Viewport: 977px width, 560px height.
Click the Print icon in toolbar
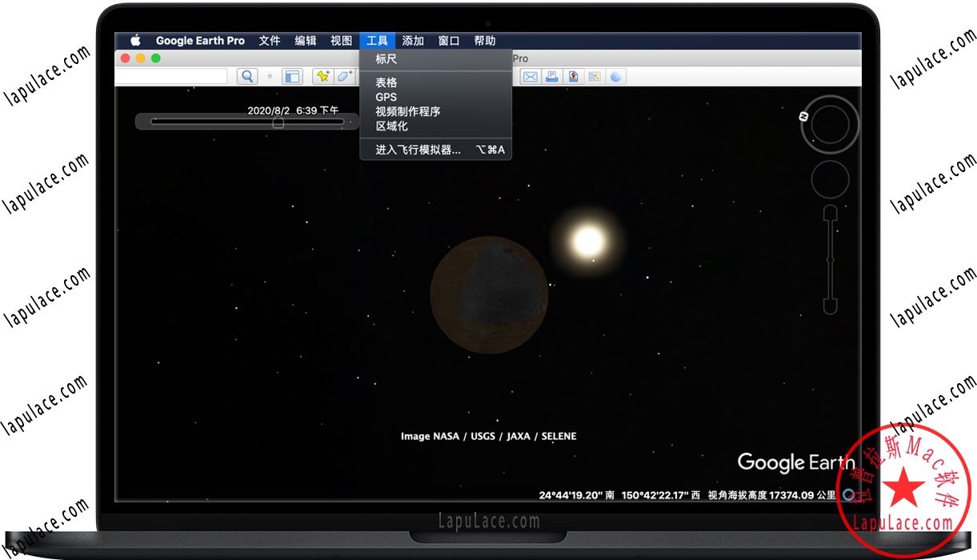pyautogui.click(x=551, y=77)
